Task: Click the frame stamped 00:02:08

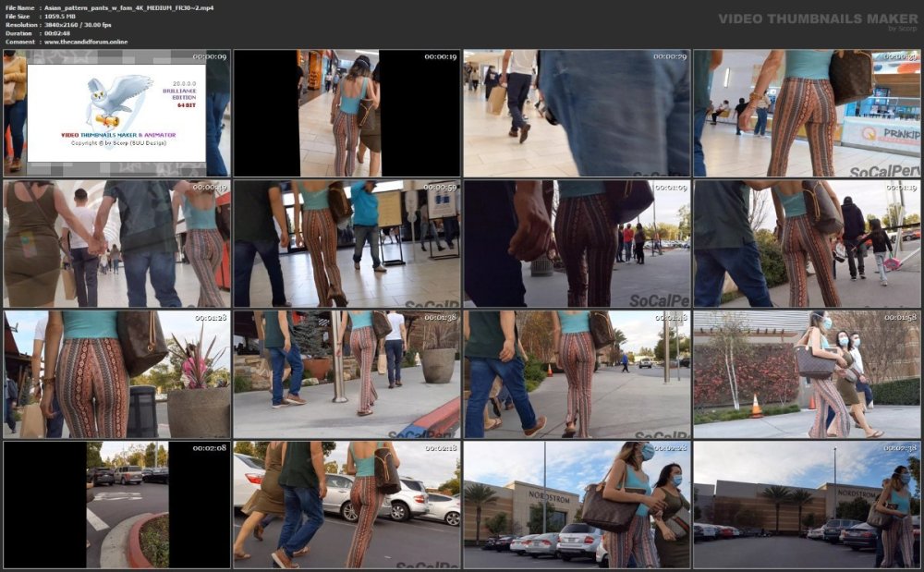Action: pos(116,505)
